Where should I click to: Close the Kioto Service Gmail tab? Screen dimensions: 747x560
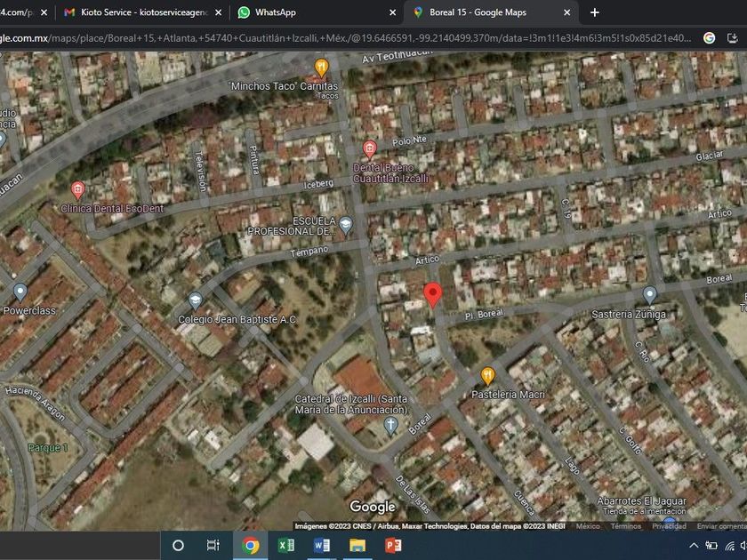point(218,12)
